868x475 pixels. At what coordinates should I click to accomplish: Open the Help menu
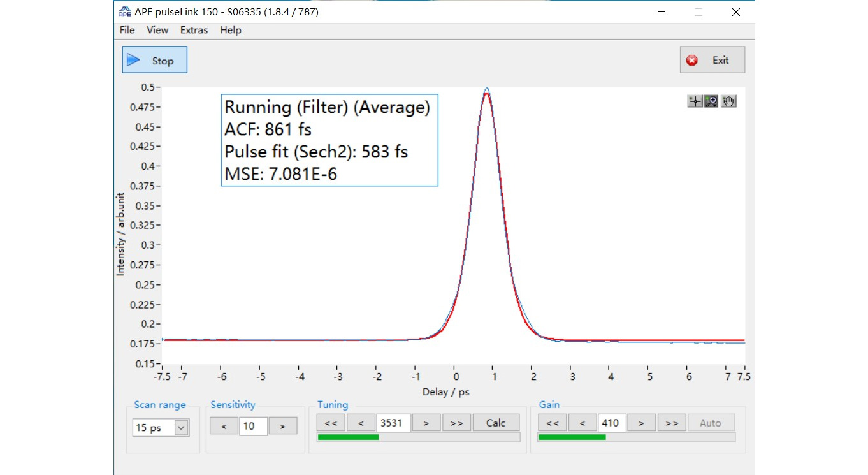point(231,30)
